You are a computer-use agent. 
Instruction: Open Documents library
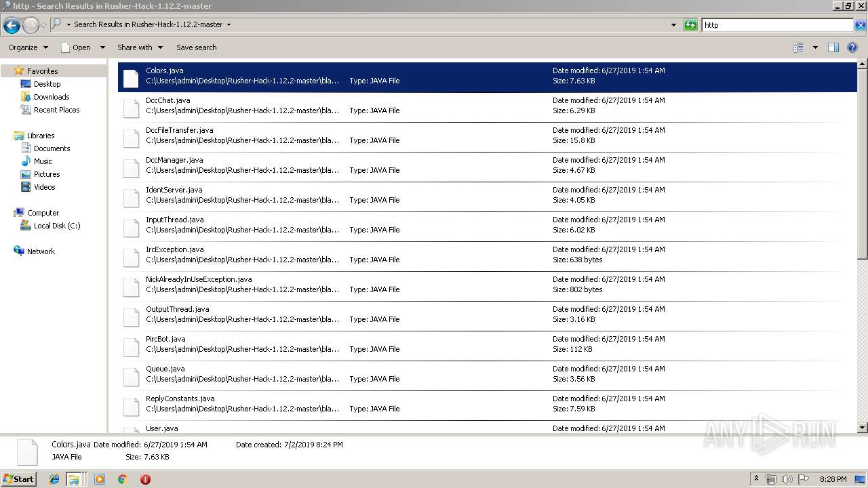click(x=52, y=148)
